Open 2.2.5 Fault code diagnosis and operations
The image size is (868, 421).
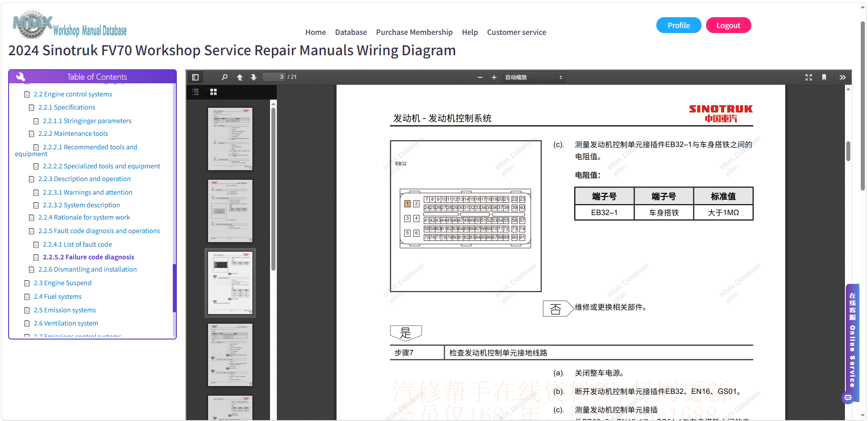click(x=99, y=231)
